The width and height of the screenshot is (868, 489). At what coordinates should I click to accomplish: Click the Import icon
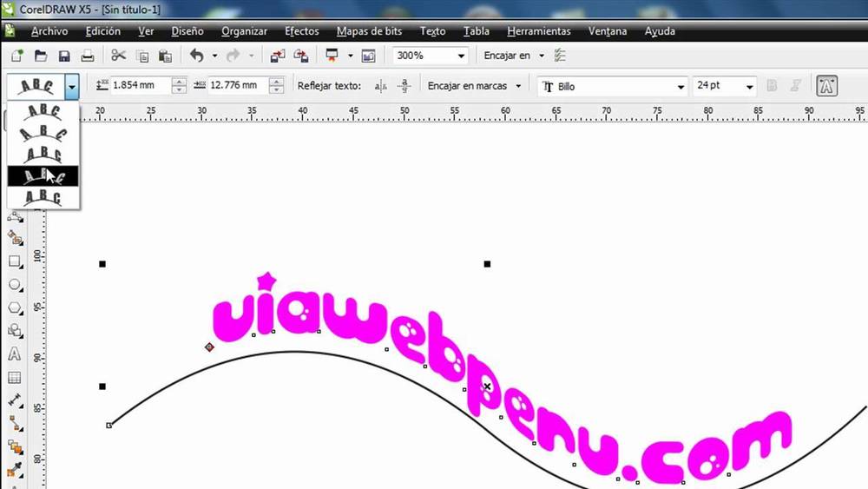click(x=278, y=56)
